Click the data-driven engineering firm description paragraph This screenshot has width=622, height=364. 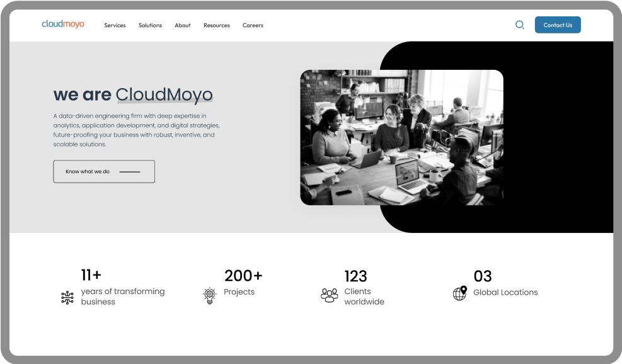click(137, 130)
